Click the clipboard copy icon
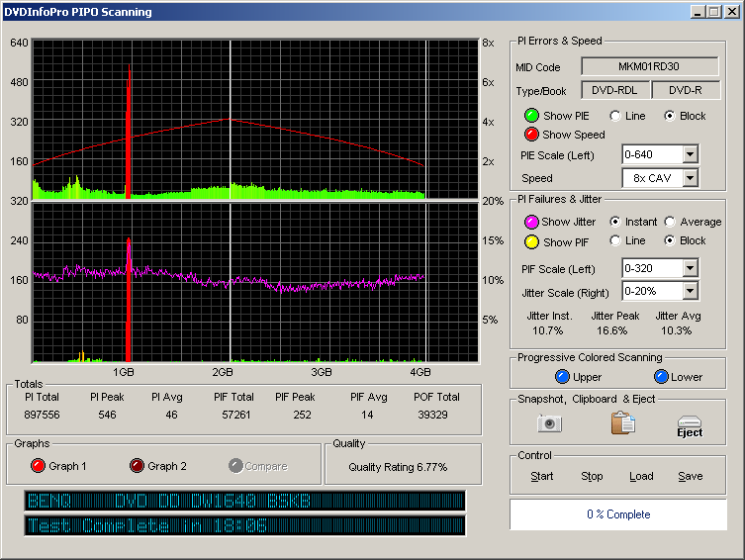This screenshot has width=745, height=560. (622, 423)
